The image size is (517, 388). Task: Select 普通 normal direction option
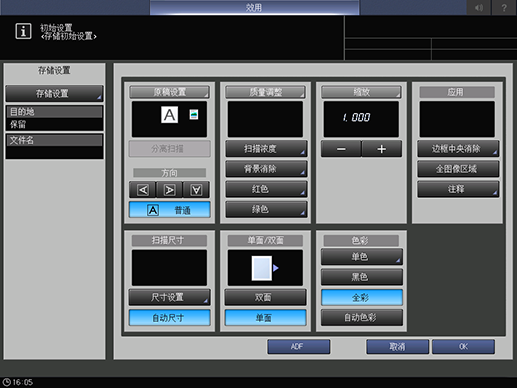[x=170, y=210]
